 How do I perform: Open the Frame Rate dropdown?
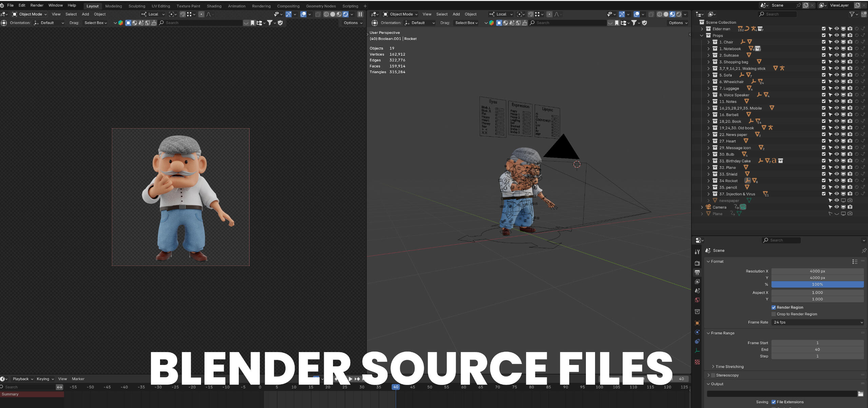817,322
